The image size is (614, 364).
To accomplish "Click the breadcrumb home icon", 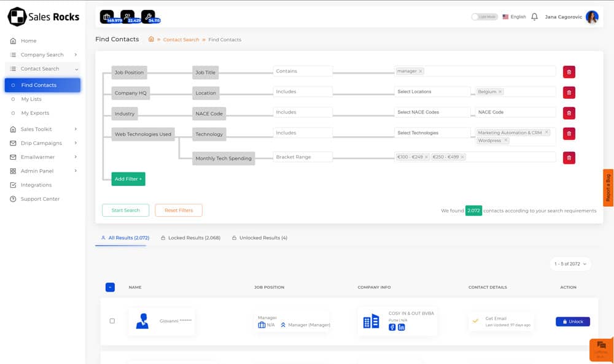I will pyautogui.click(x=151, y=39).
